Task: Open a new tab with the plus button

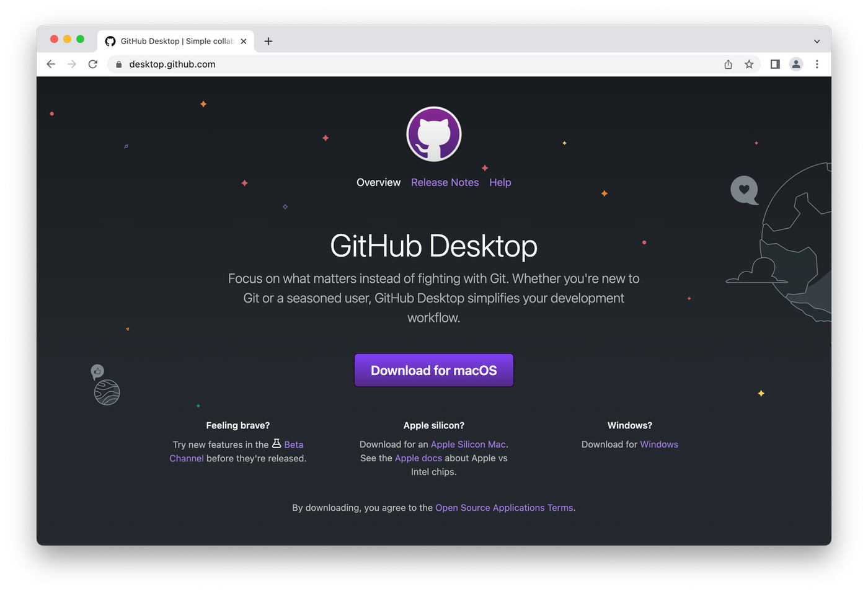Action: (268, 41)
